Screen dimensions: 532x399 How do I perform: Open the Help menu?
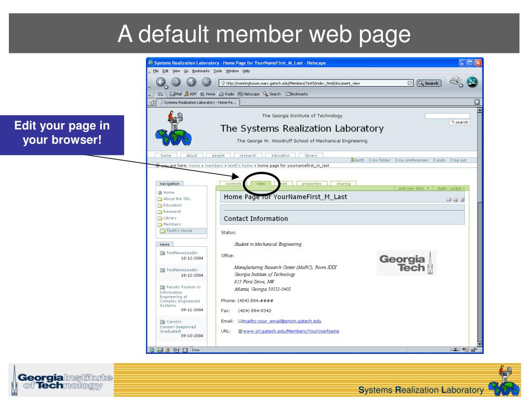point(246,71)
